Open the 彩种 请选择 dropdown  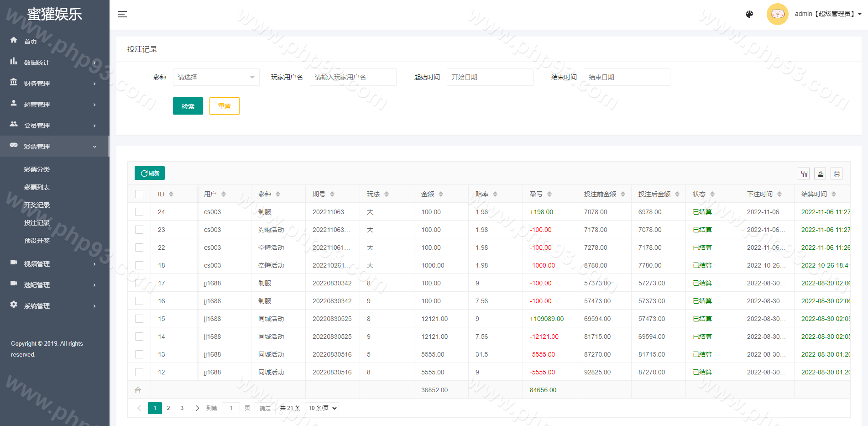coord(216,77)
